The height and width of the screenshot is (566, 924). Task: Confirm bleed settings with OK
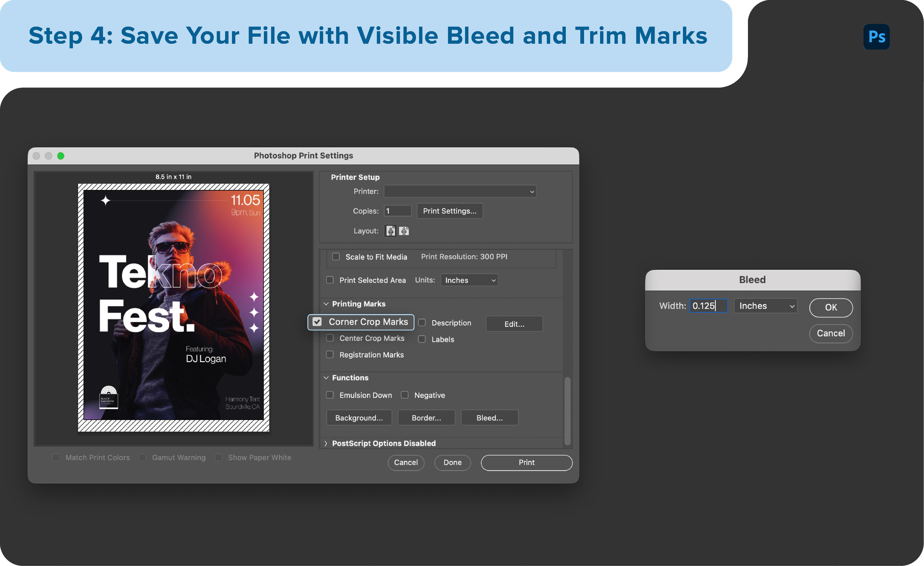[x=830, y=308]
